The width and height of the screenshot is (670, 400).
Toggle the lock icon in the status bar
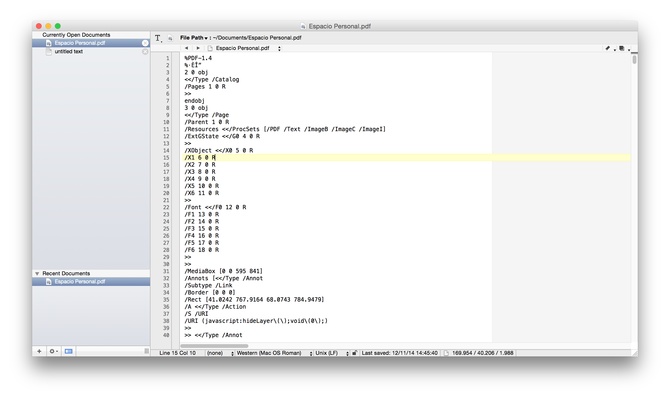[x=355, y=353]
